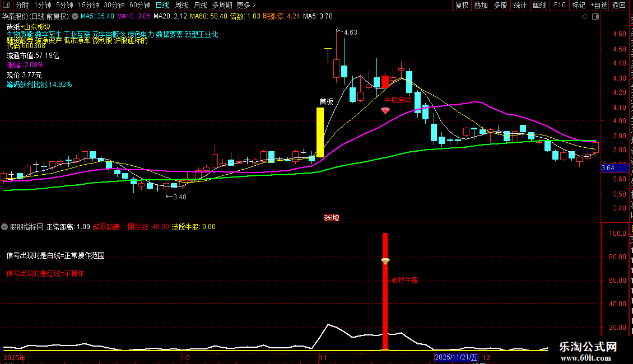This screenshot has width=633, height=364.
Task: Click the 2025年 timeline label
Action: tap(14, 357)
